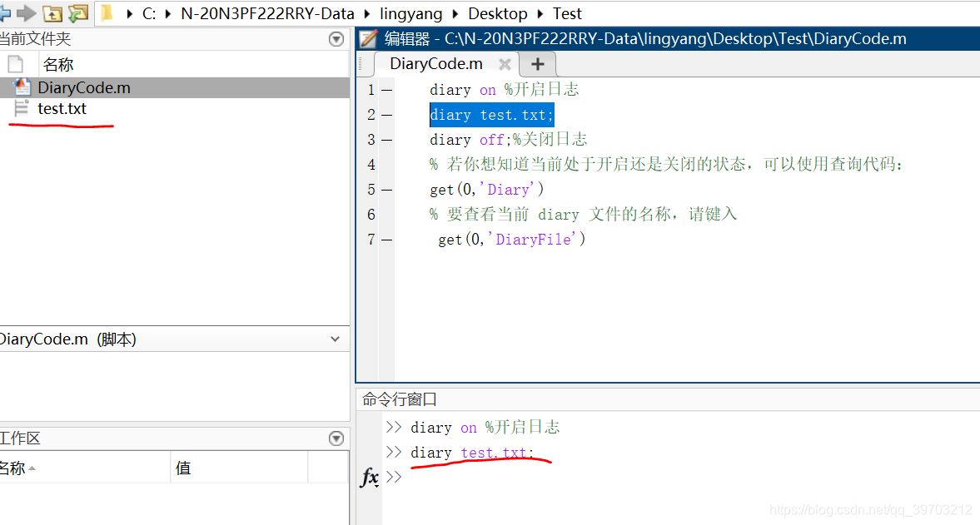Collapse the DiaryCode.m (脚本) details section

(x=336, y=339)
